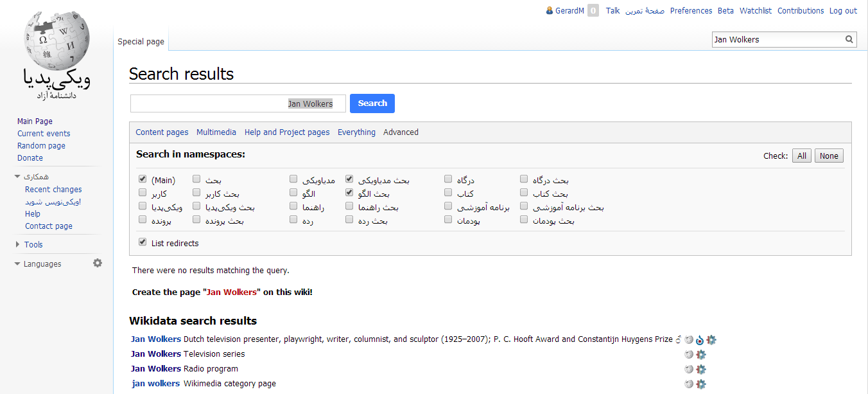Click Wikidata gear icon on category page row
Screen dimensions: 868x394
[700, 384]
